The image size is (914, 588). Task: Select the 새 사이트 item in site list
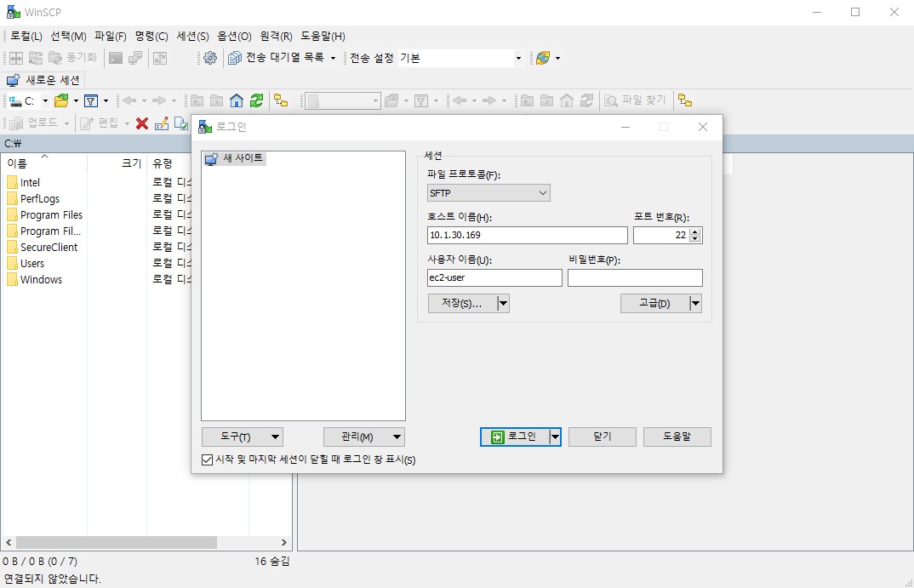pyautogui.click(x=235, y=158)
